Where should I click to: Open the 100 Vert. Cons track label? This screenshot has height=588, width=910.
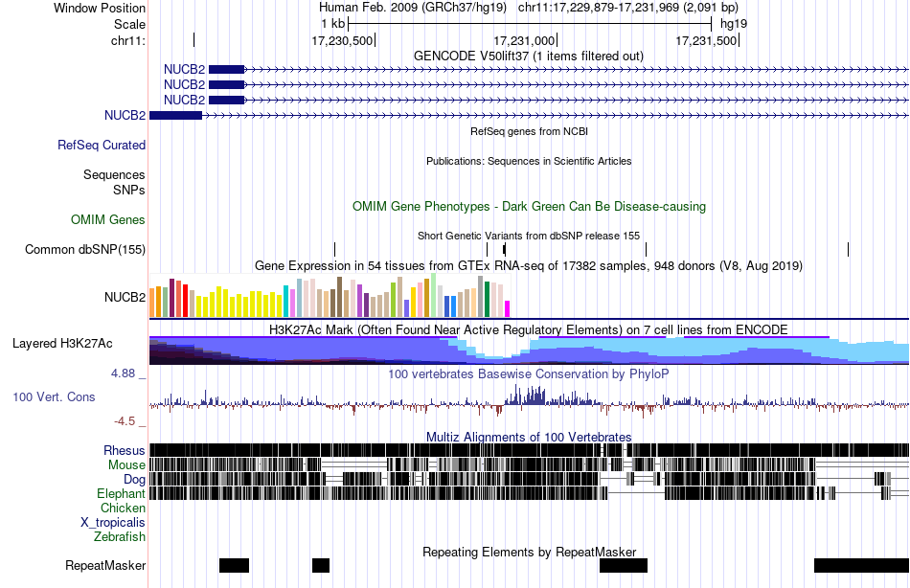pyautogui.click(x=54, y=397)
